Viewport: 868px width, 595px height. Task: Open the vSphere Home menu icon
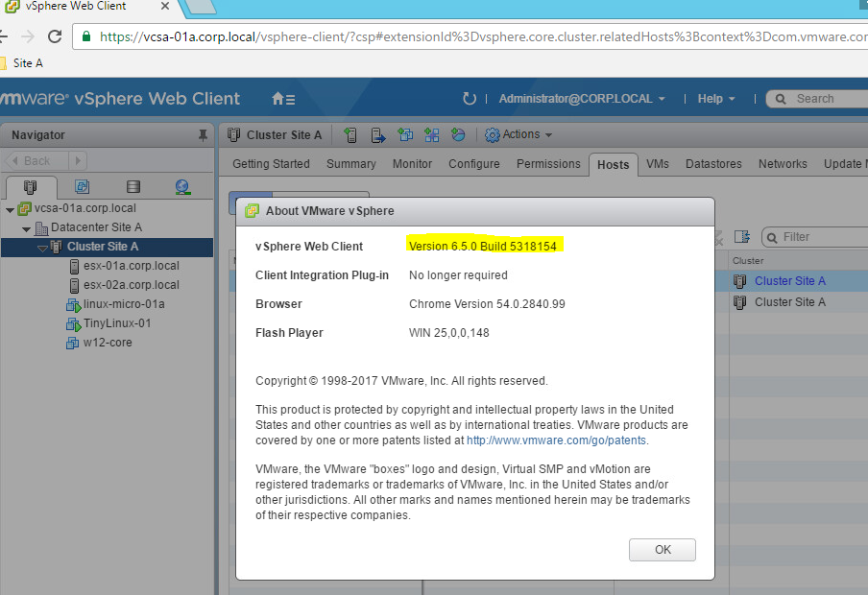(x=283, y=99)
